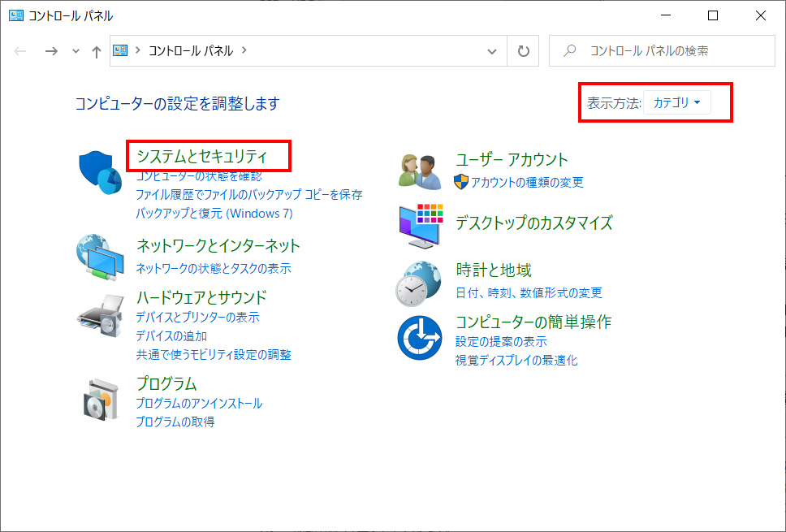The image size is (786, 532).
Task: Click the Control Panel title bar icon
Action: pos(16,15)
